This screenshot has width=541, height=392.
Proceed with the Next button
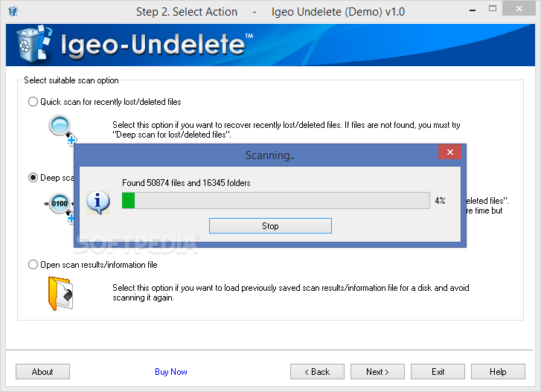point(377,372)
